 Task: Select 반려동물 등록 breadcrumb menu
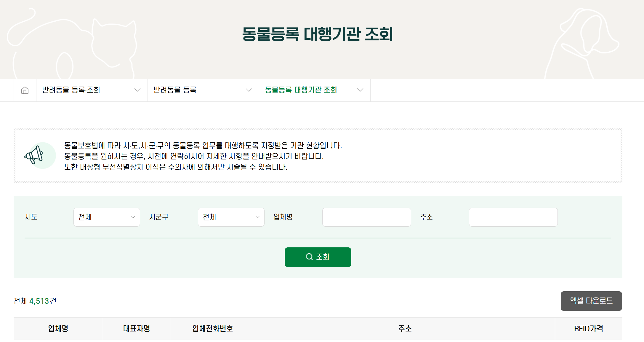[x=175, y=90]
